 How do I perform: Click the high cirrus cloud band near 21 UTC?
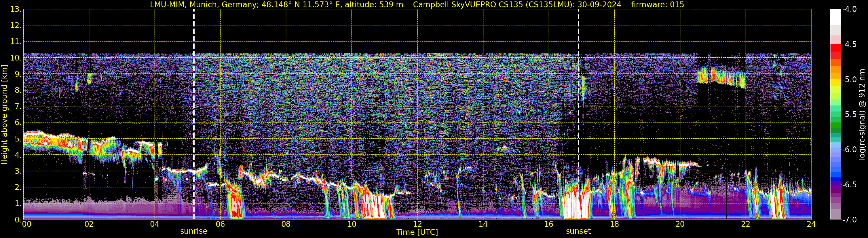tap(721, 78)
